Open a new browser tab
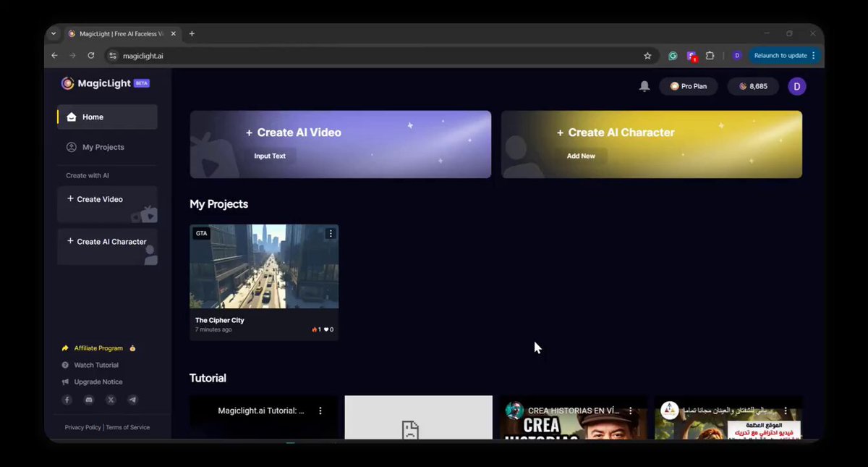The height and width of the screenshot is (467, 868). pos(192,33)
